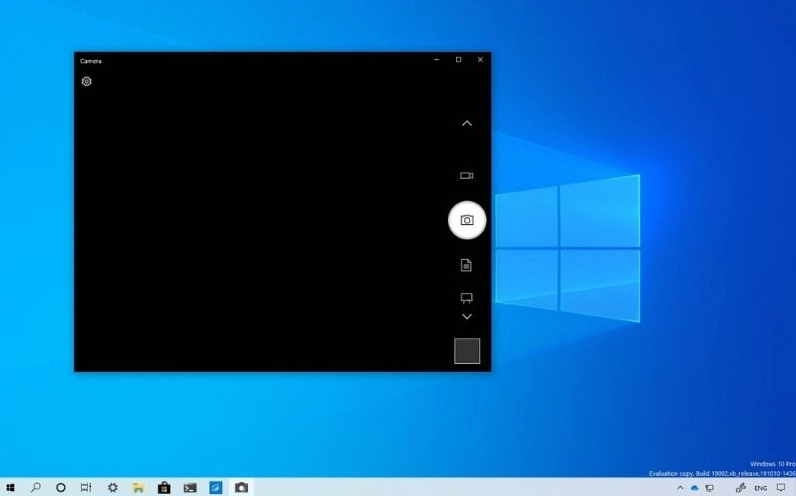Take a photo with the shutter button
The height and width of the screenshot is (496, 796).
coord(467,220)
